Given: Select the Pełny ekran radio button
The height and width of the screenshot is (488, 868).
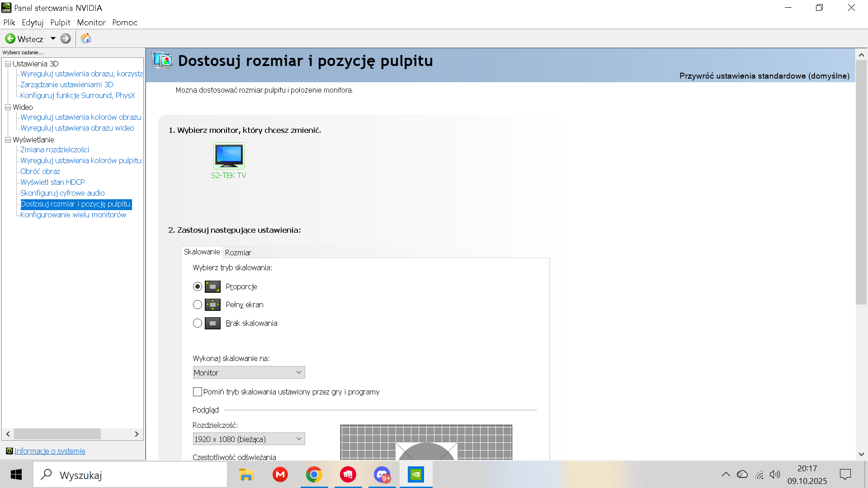Looking at the screenshot, I should point(198,305).
